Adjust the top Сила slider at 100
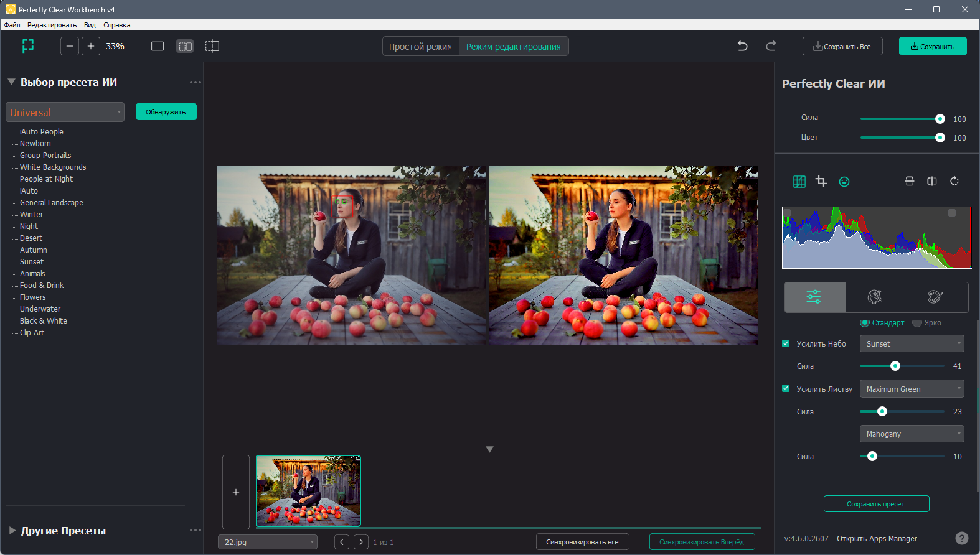Screen dimensions: 980x555 pos(940,119)
